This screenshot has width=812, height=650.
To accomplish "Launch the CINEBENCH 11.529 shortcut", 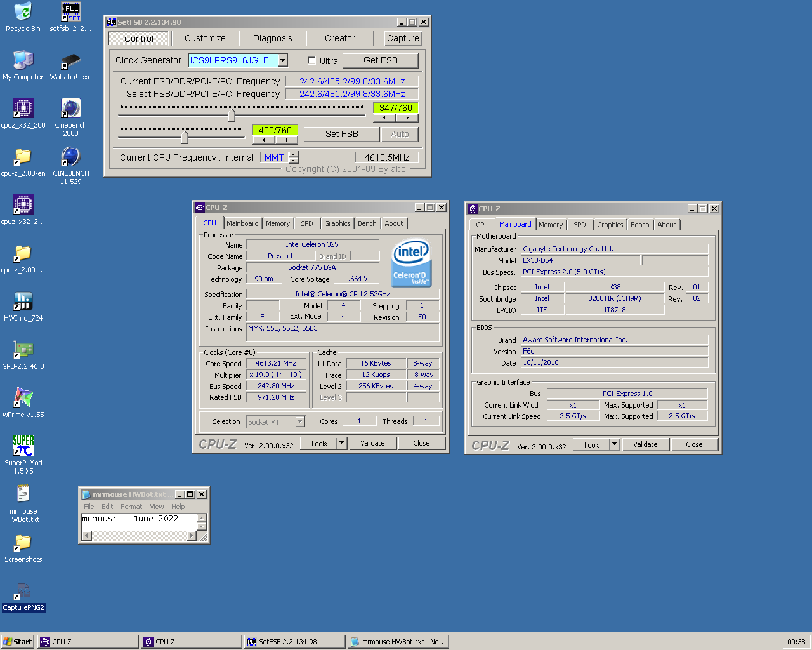I will pos(70,166).
